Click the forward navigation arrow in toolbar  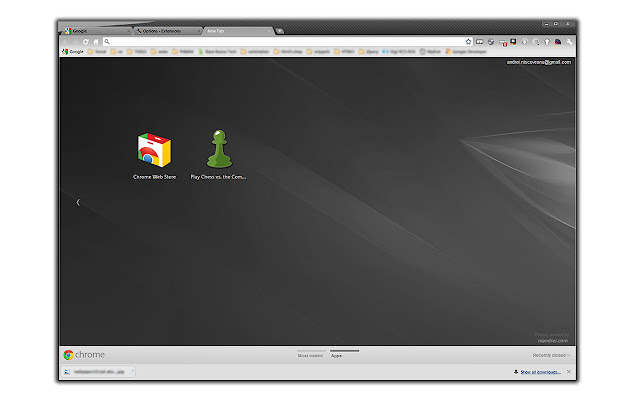(76, 42)
